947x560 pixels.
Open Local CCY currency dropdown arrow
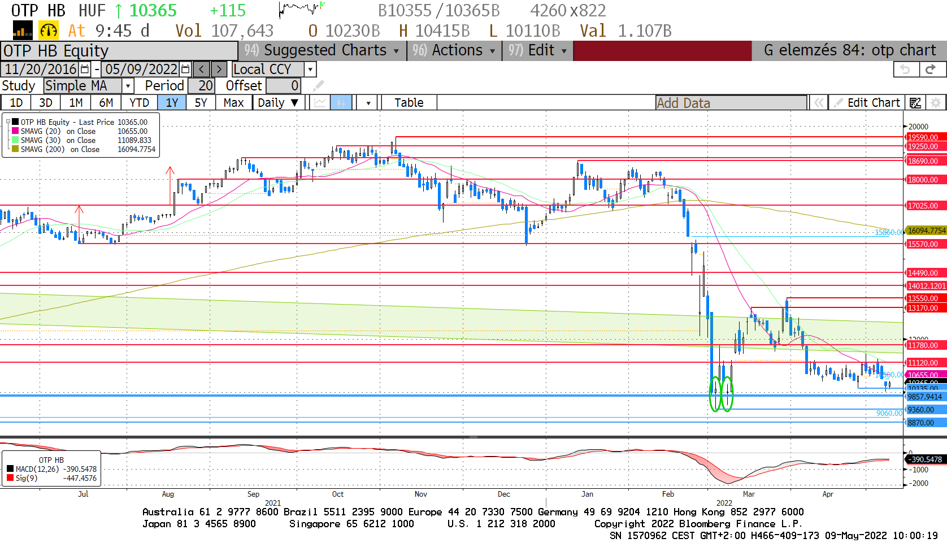[x=310, y=70]
